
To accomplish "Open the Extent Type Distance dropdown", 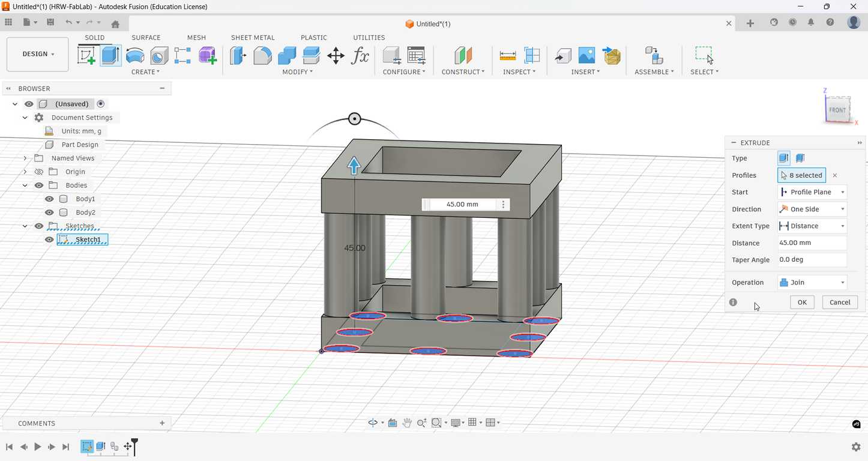I will [812, 226].
